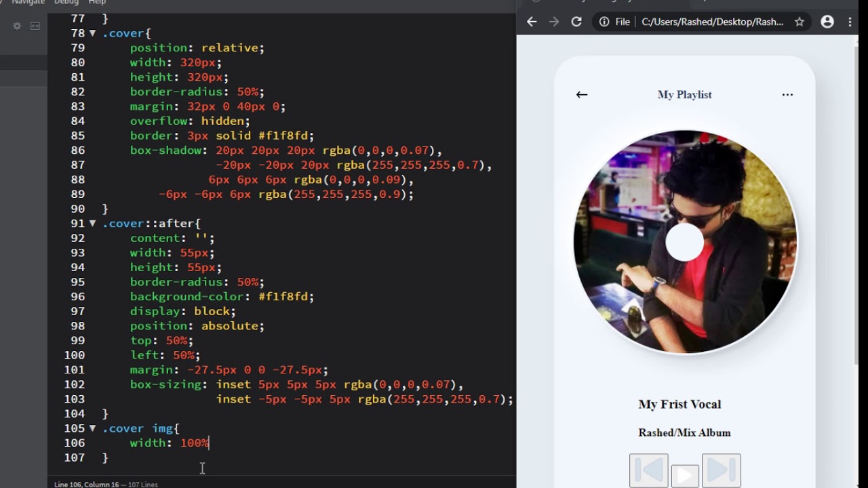Bookmark this page with the star icon
This screenshot has width=868, height=488.
[800, 22]
